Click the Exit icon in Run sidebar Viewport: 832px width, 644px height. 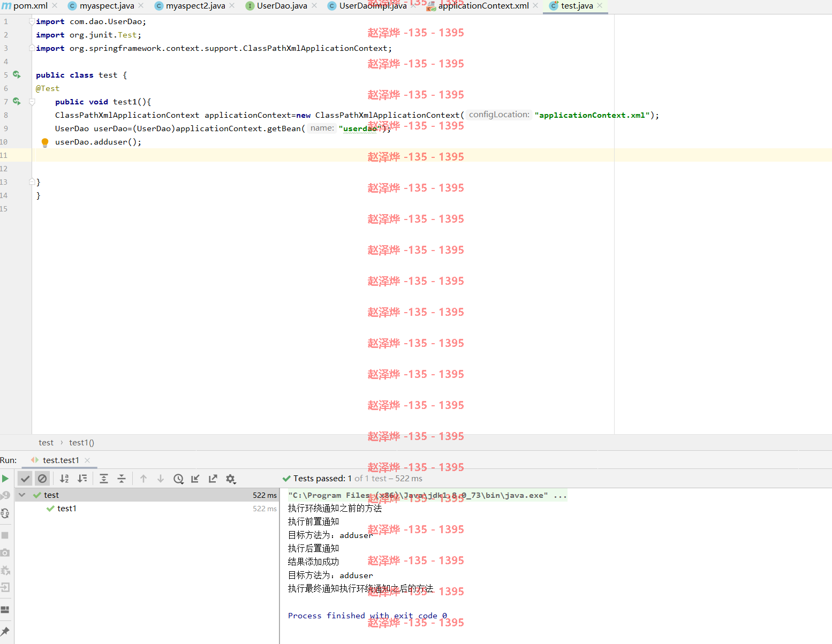click(x=5, y=588)
